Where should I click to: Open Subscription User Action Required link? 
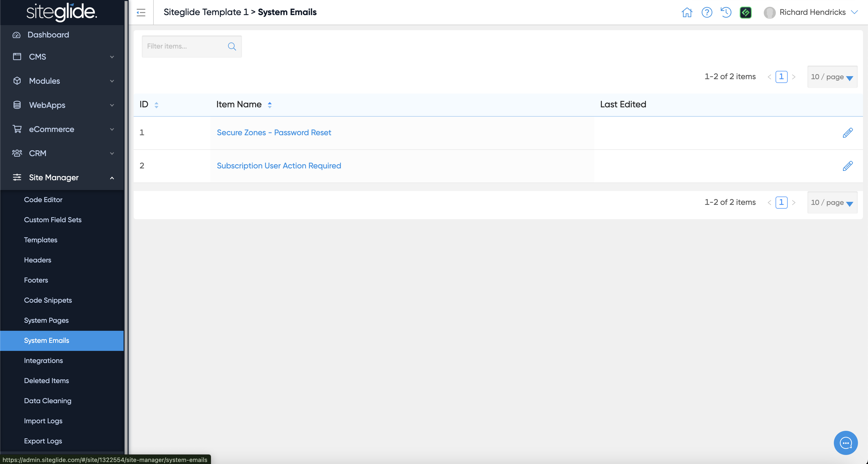pos(279,166)
